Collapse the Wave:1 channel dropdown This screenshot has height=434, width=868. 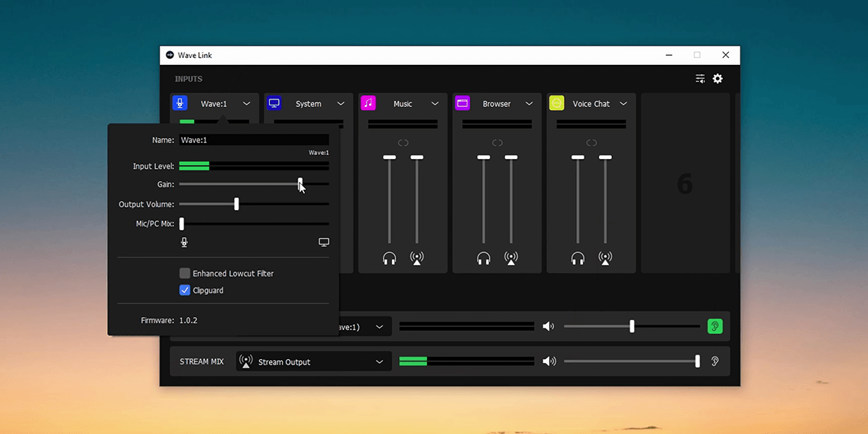(247, 103)
